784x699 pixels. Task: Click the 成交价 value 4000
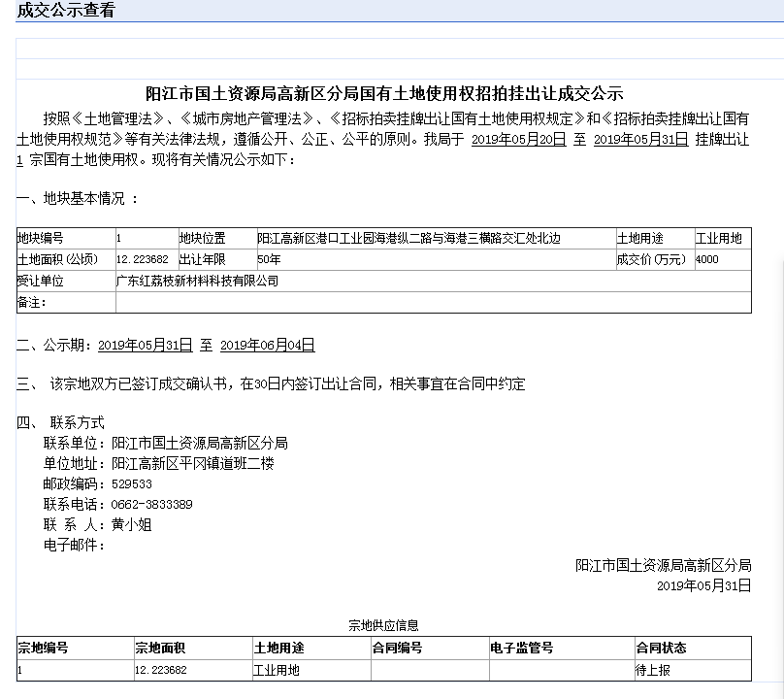[x=707, y=259]
